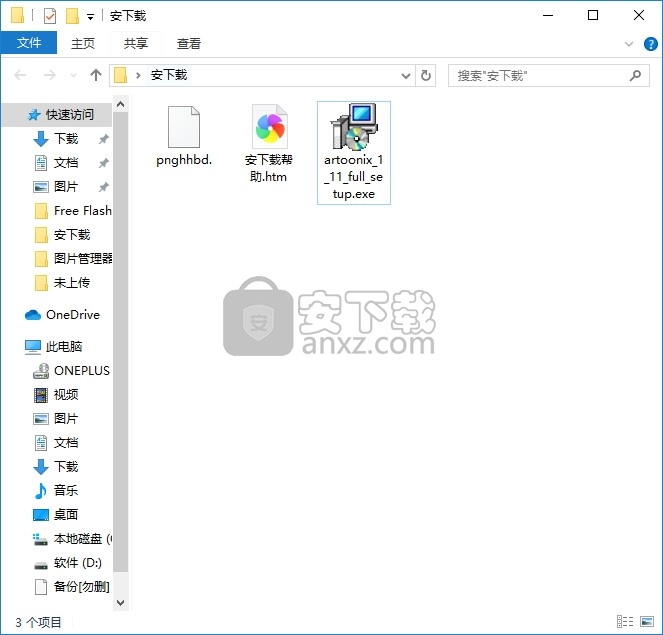Click the pin icon next to pinned 图片
663x635 pixels.
[x=104, y=187]
